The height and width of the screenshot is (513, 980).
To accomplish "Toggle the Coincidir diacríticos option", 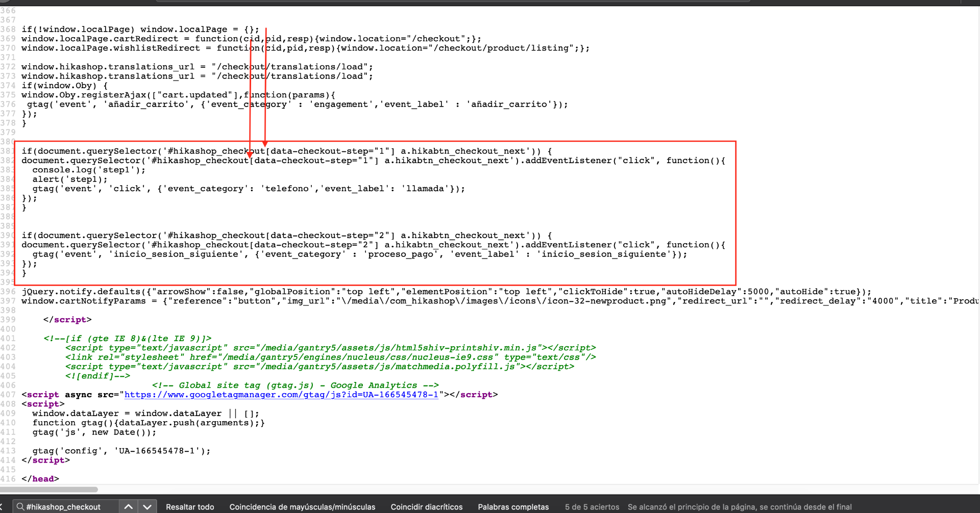I will point(427,507).
